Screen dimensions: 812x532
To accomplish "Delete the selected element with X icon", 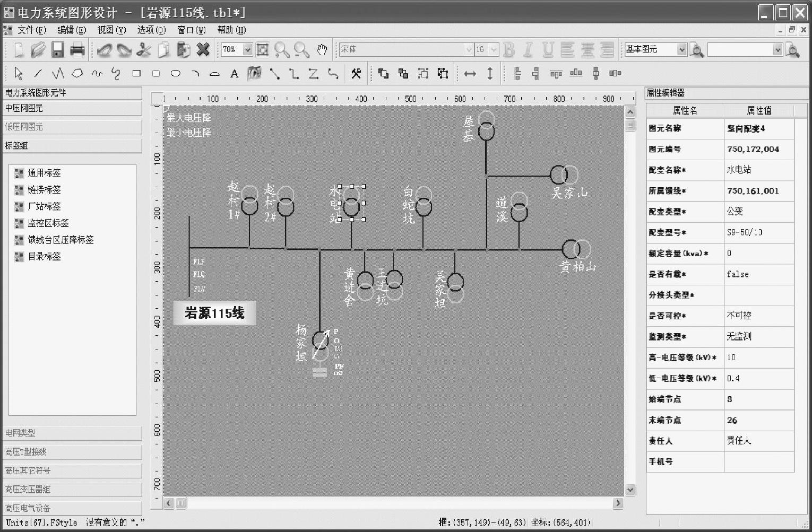I will click(x=203, y=50).
